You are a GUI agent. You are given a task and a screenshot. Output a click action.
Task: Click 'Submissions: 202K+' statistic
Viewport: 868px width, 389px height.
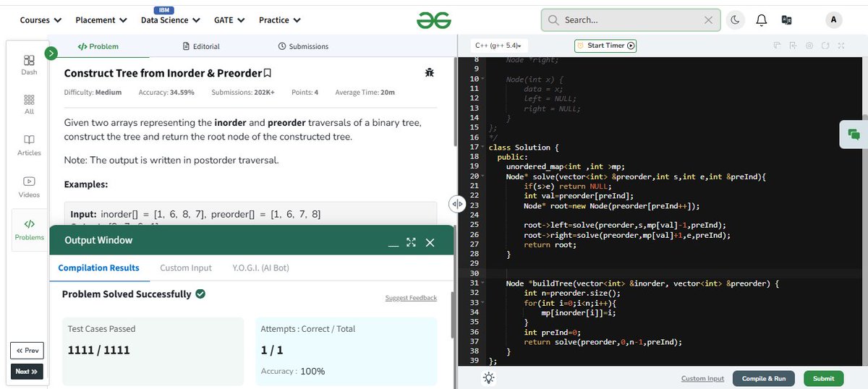coord(243,93)
